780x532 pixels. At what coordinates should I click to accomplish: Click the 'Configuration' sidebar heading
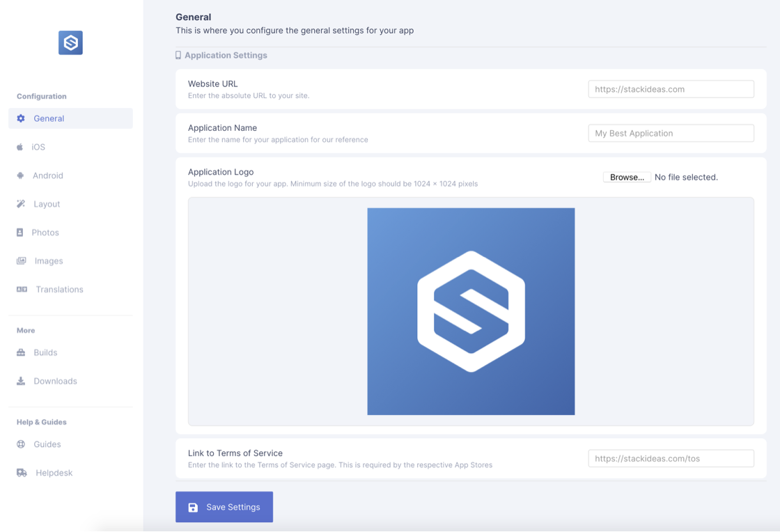pyautogui.click(x=41, y=97)
